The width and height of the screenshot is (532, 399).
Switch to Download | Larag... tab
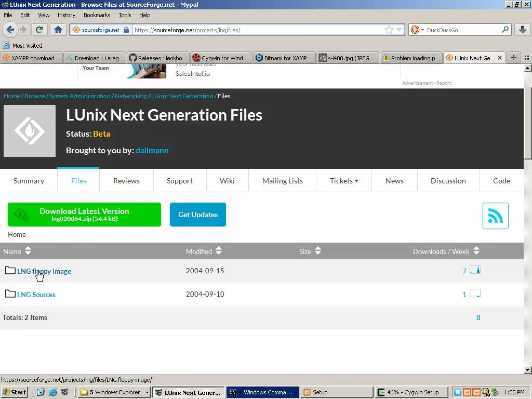pyautogui.click(x=95, y=58)
